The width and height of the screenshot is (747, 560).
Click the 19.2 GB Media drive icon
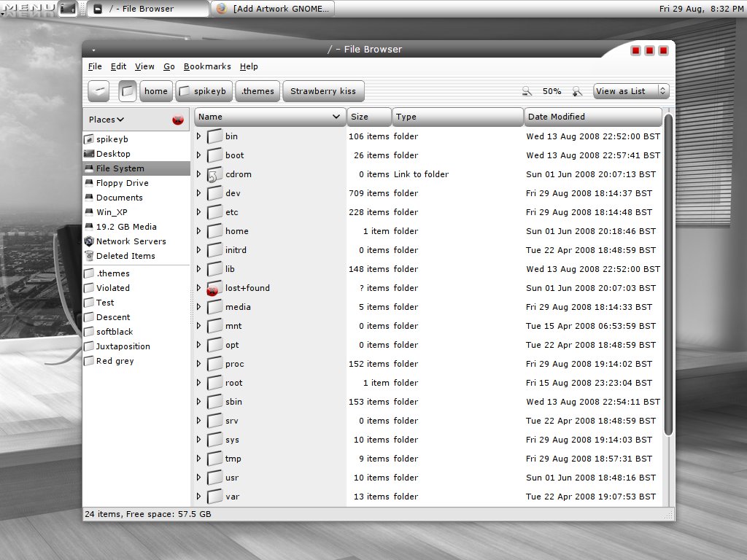pos(88,227)
